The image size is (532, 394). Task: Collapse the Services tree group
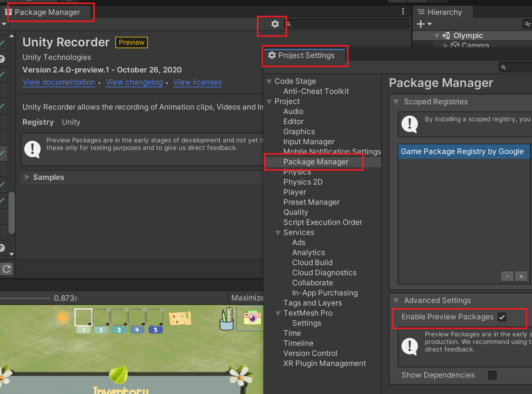pos(278,233)
